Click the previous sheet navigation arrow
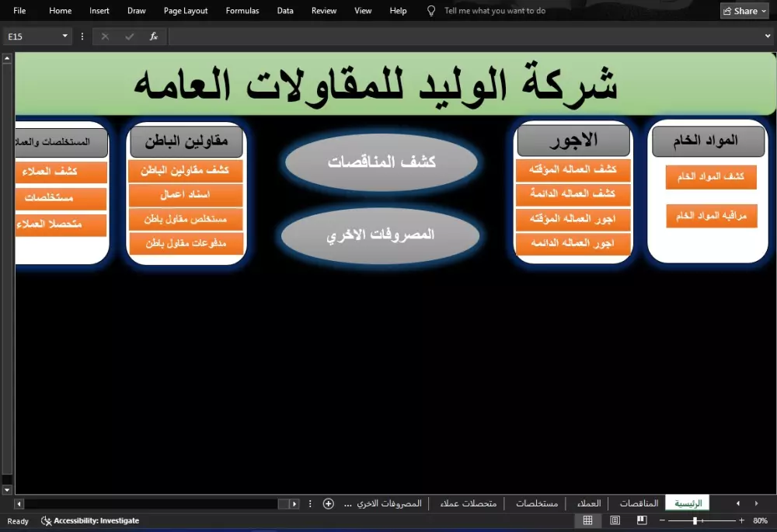 click(737, 503)
